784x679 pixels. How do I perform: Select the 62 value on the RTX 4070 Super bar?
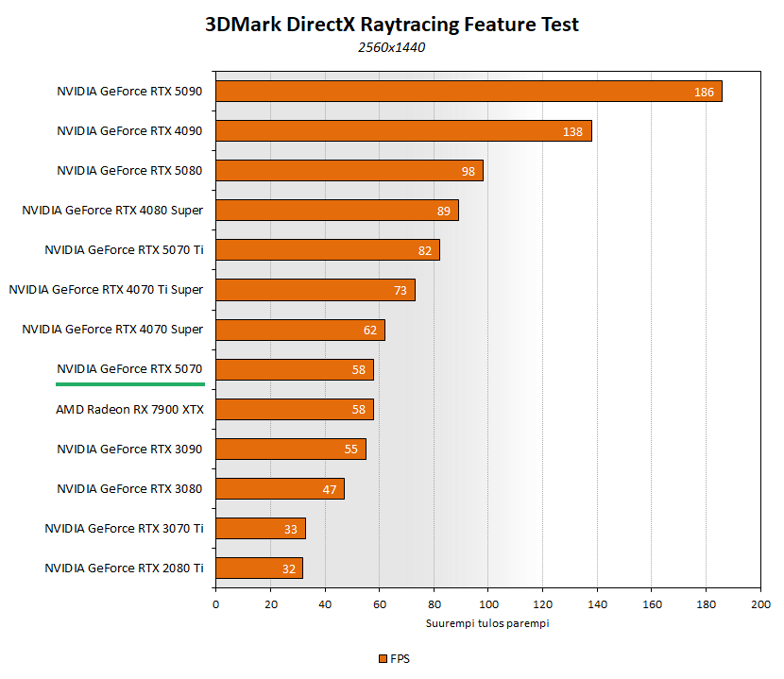[370, 330]
